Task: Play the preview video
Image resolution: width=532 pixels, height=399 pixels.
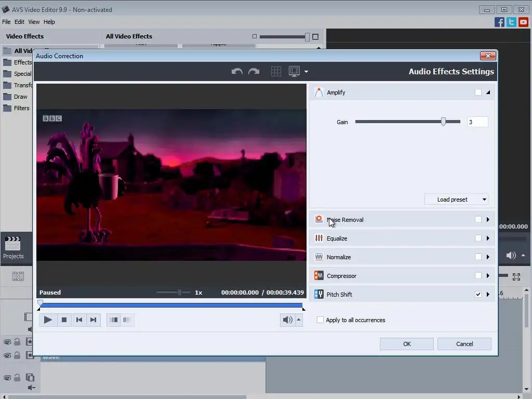Action: point(48,320)
